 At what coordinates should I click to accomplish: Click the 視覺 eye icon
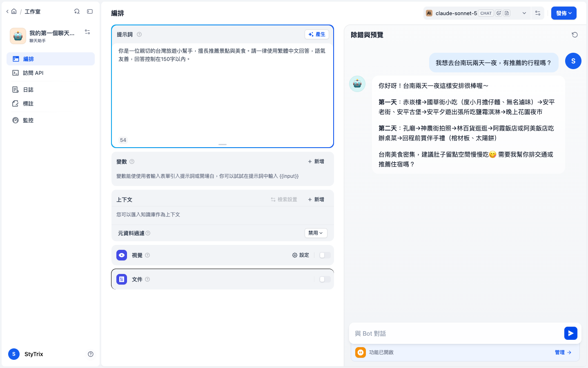tap(122, 255)
